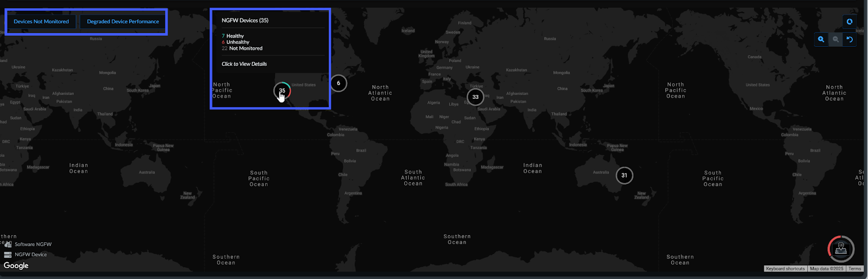This screenshot has height=279, width=868.
Task: Click the 33-device cluster marker
Action: (x=475, y=97)
